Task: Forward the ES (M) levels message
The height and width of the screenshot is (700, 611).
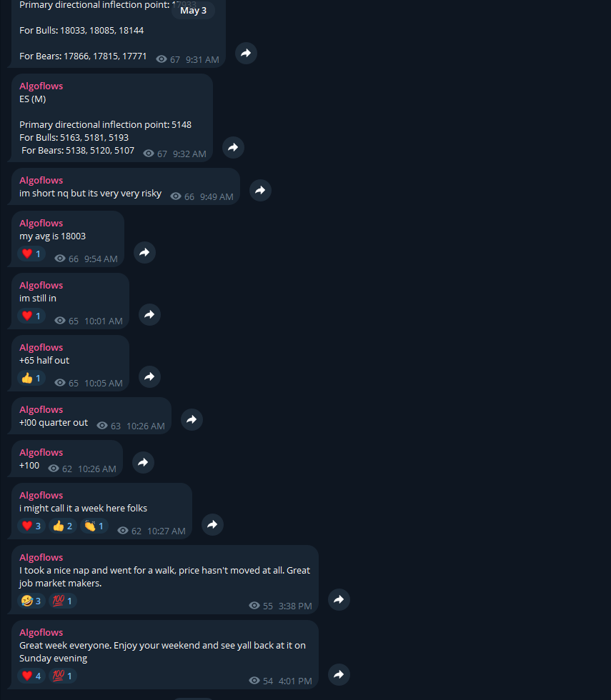Action: tap(233, 148)
